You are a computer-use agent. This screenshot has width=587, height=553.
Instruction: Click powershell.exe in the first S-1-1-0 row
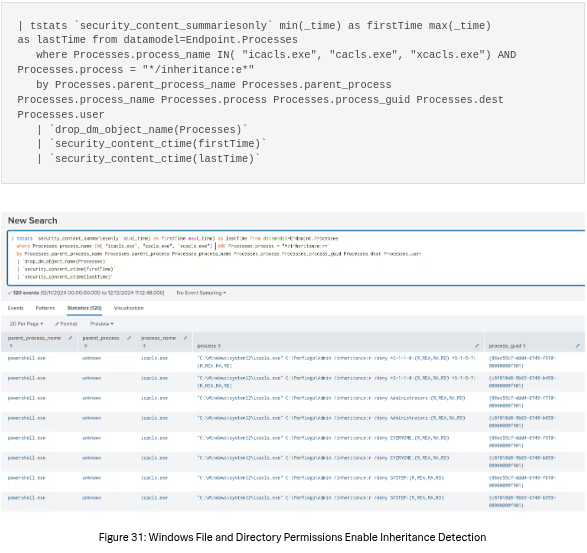tap(27, 358)
